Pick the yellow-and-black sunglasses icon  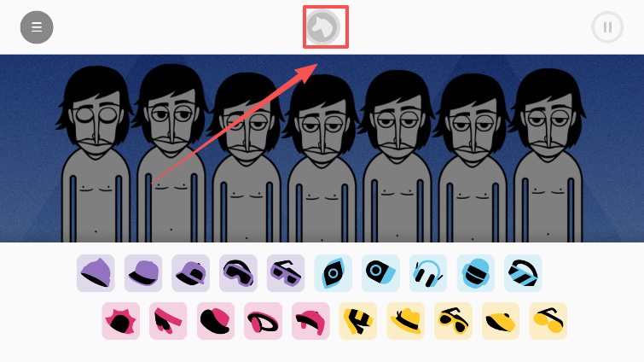pyautogui.click(x=453, y=321)
